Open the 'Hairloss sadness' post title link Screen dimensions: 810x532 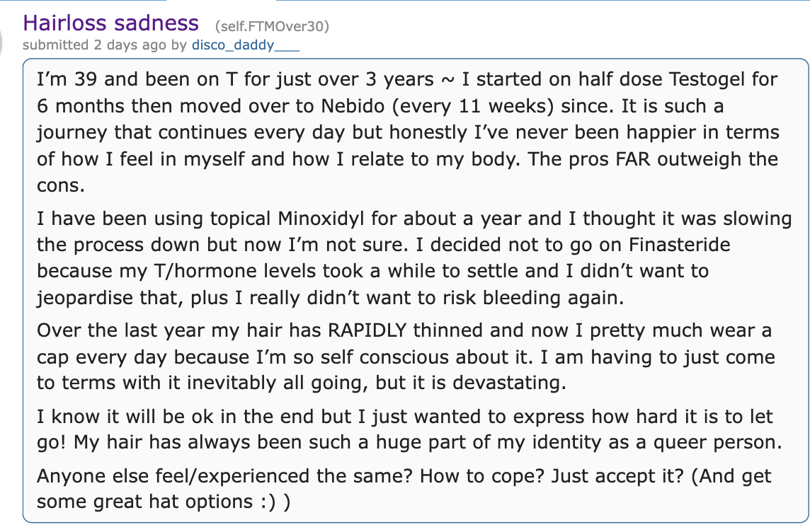pos(110,23)
